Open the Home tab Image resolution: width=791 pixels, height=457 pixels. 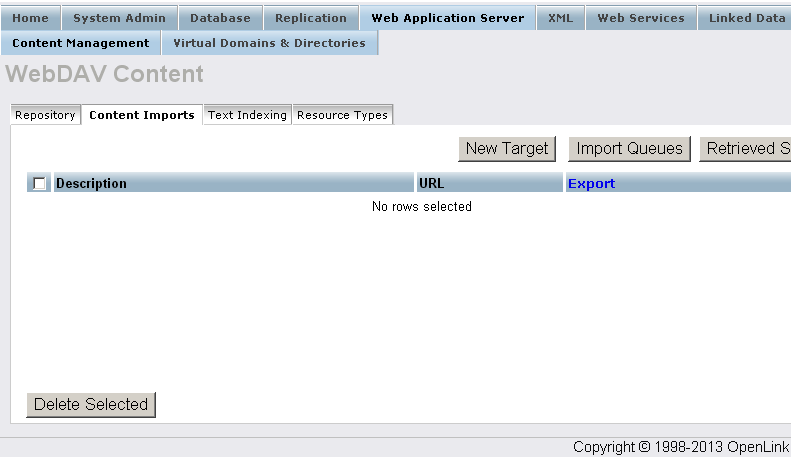(30, 18)
